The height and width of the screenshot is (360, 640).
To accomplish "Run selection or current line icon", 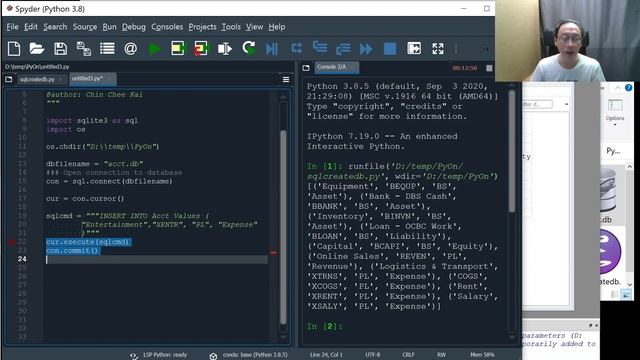I will pyautogui.click(x=224, y=49).
